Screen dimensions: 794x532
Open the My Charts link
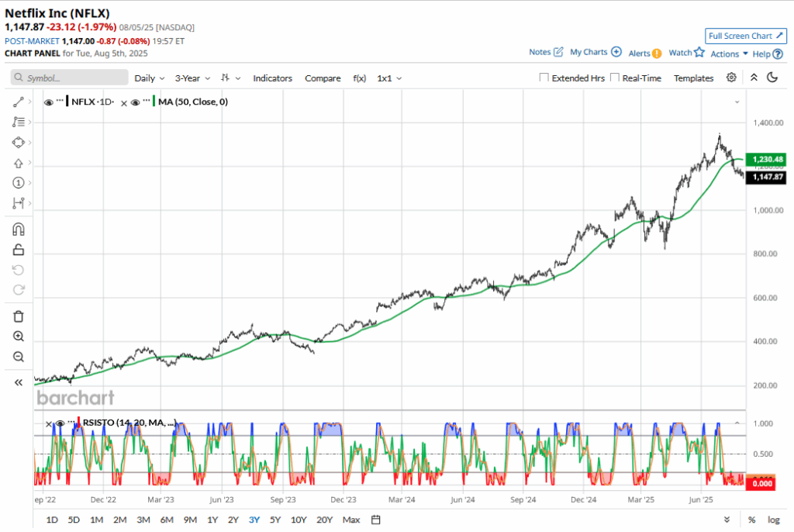point(595,52)
